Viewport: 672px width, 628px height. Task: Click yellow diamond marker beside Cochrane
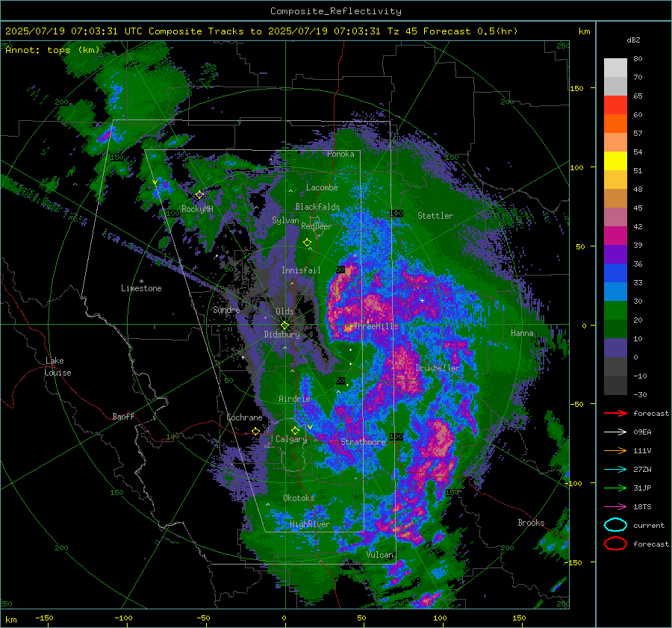click(x=256, y=431)
